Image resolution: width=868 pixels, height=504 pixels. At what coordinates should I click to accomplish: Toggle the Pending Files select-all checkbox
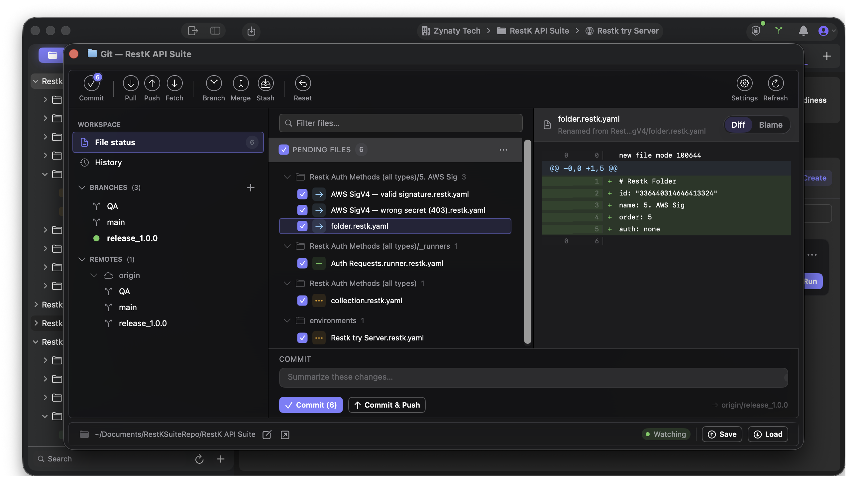point(283,150)
